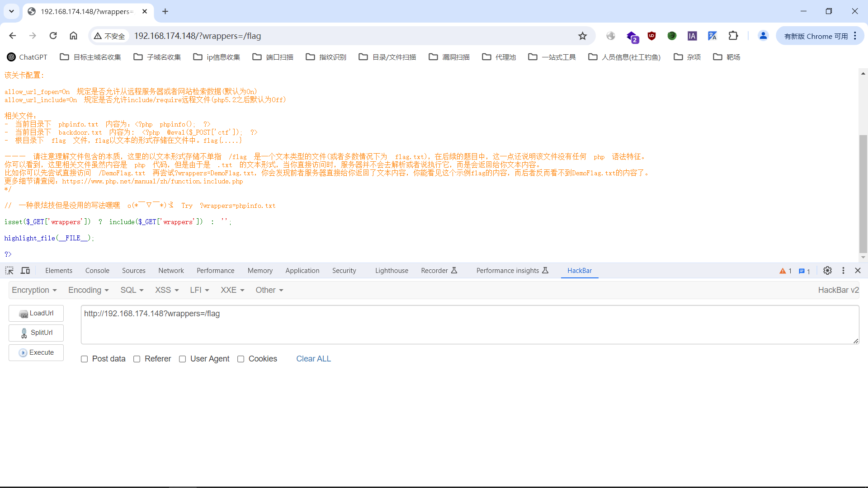Screen dimensions: 868x488
Task: Check the Referer checkbox
Action: (137, 359)
